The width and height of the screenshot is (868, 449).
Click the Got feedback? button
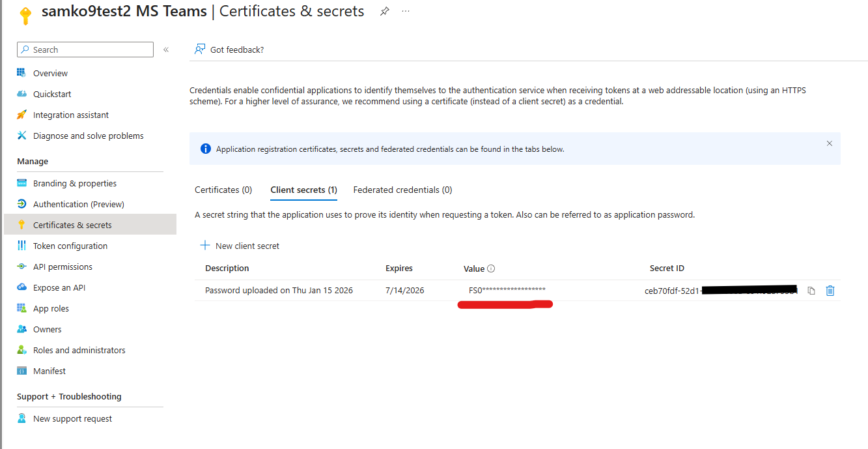[230, 50]
